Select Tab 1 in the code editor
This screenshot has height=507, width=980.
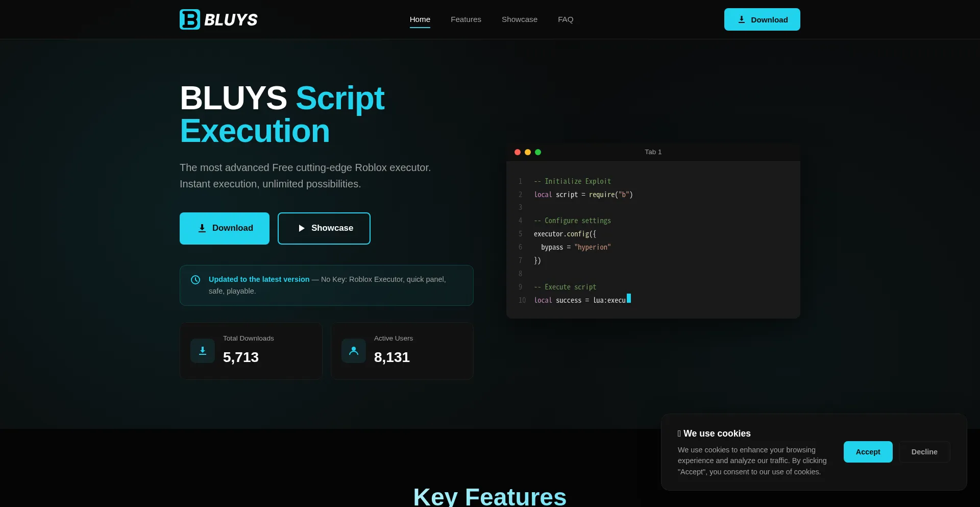pyautogui.click(x=653, y=152)
